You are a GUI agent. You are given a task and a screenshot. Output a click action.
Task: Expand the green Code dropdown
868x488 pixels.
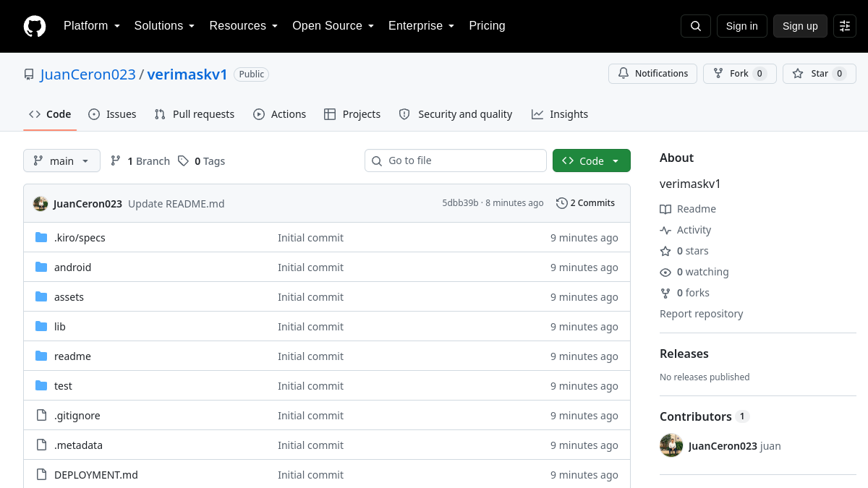coord(592,160)
